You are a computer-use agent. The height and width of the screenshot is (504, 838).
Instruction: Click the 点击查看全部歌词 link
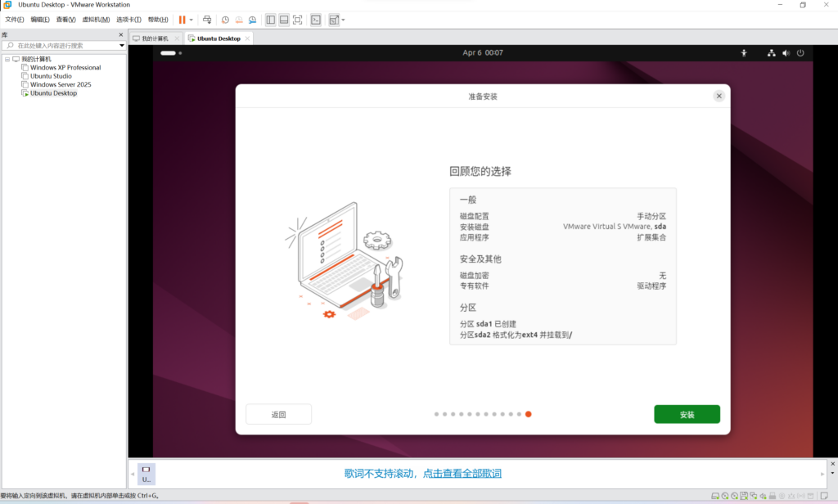(462, 474)
